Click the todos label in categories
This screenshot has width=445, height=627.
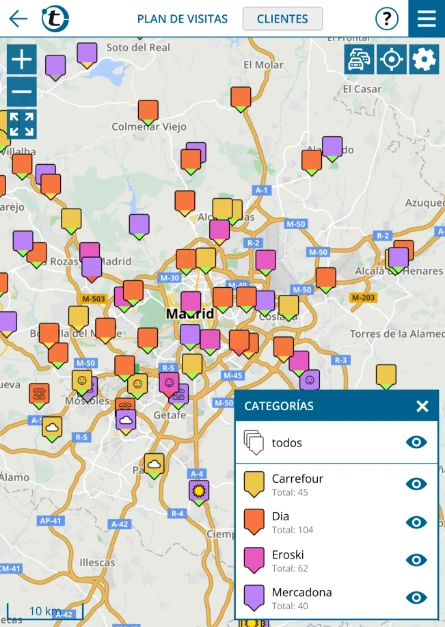(x=287, y=443)
